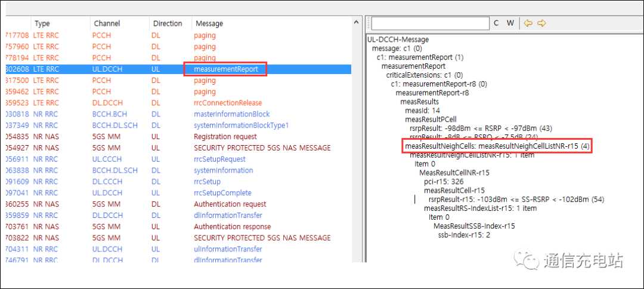Click the UL.CCCH channel cell of rrcSetupRequest
The height and width of the screenshot is (289, 644).
click(x=107, y=159)
